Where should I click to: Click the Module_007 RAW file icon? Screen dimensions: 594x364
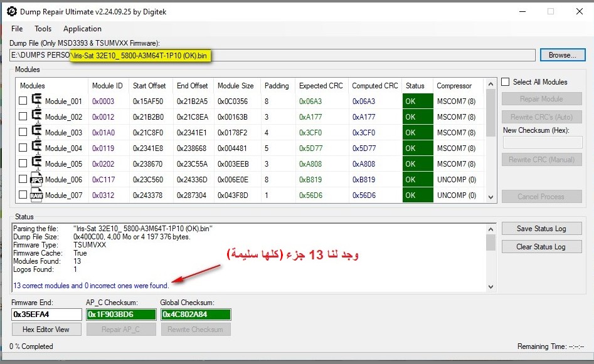coord(36,194)
